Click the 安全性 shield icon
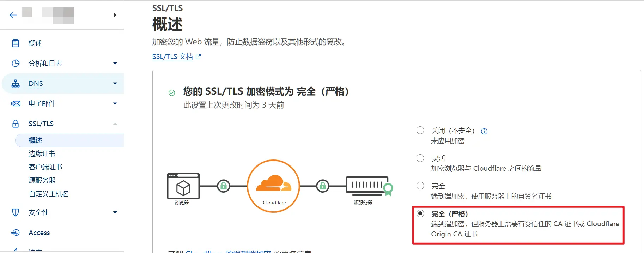Image resolution: width=644 pixels, height=253 pixels. click(16, 212)
